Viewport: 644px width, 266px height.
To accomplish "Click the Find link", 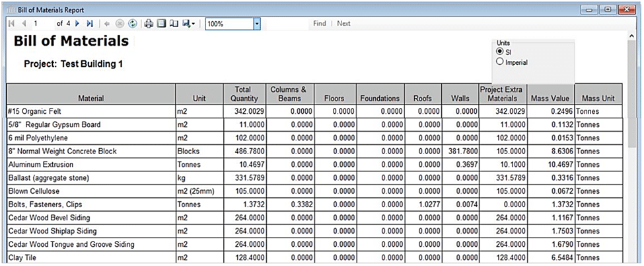I will [x=319, y=23].
